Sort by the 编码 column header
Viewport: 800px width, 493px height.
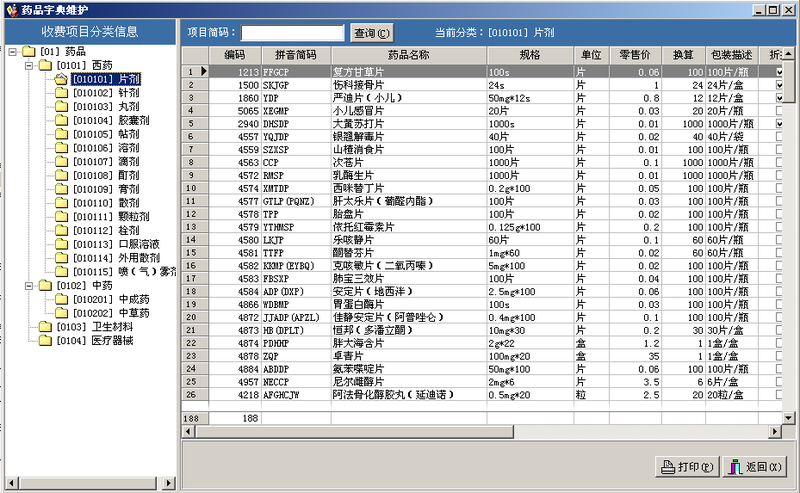(x=235, y=55)
